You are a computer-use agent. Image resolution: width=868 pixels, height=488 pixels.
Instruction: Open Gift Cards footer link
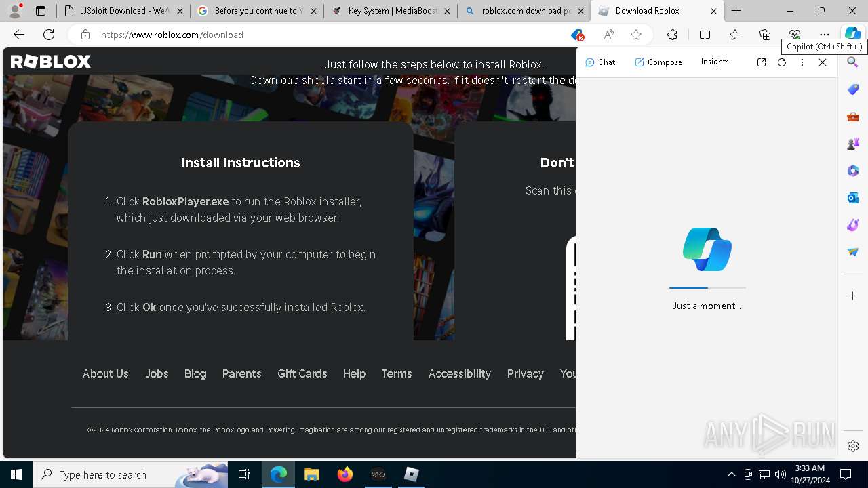click(x=302, y=373)
